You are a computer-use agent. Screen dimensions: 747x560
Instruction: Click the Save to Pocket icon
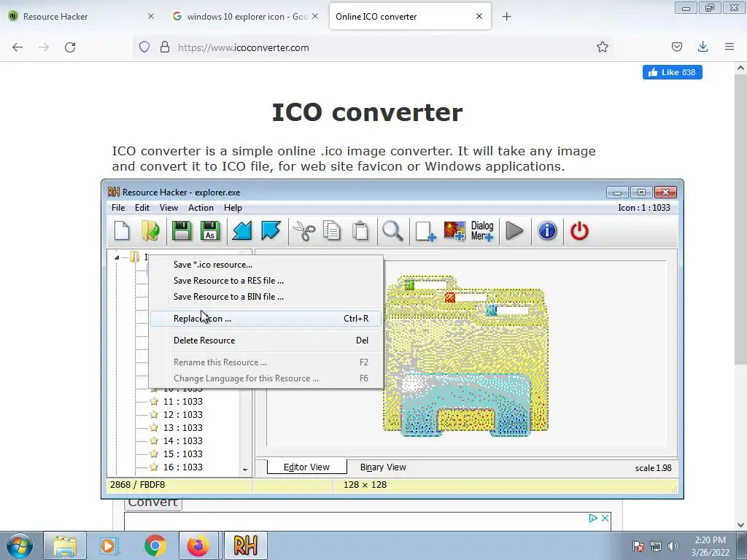[x=676, y=47]
